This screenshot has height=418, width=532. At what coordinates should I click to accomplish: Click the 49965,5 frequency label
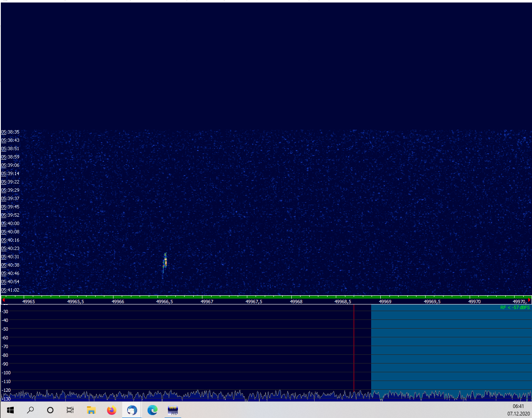76,302
